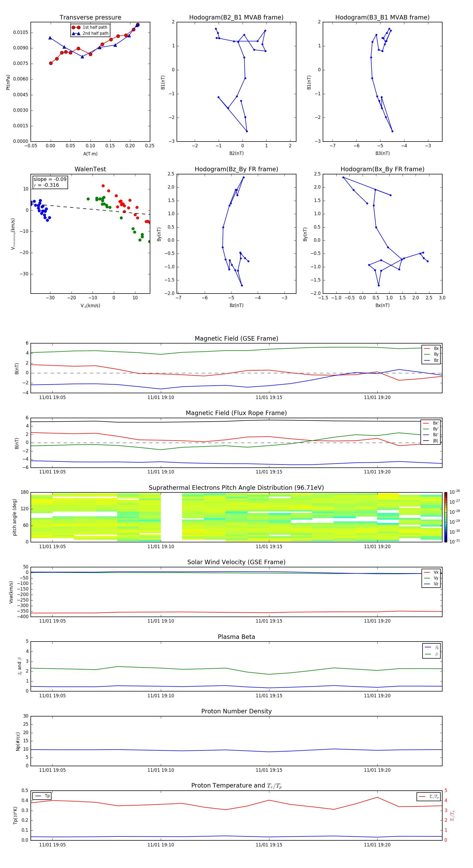This screenshot has width=473, height=868.
Task: Click the Bz' legend entry in Flux Rope panel
Action: point(431,435)
